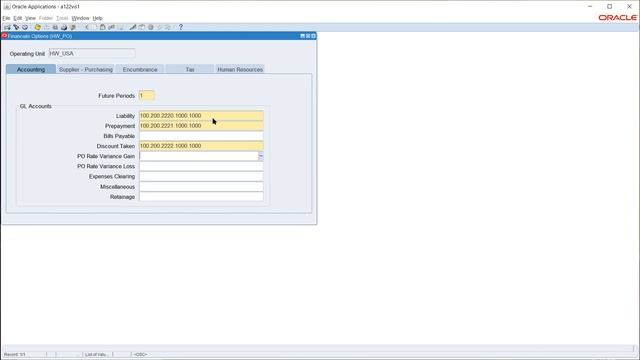Click the Edit Field pencil icon

[x=133, y=27]
